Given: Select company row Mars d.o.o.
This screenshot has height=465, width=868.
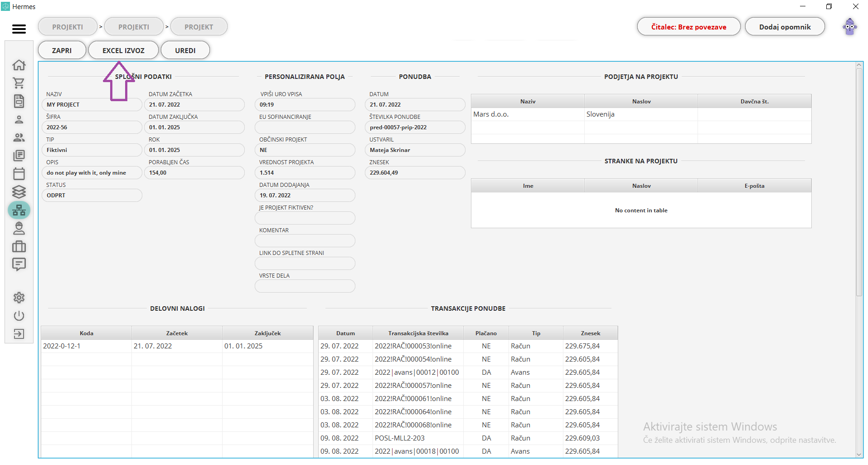Looking at the screenshot, I should [641, 114].
